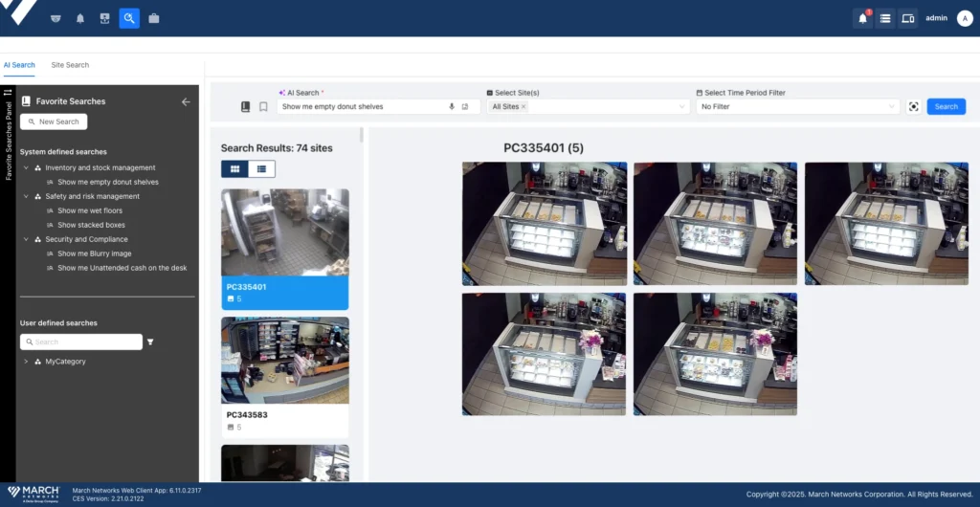980x507 pixels.
Task: Click the New Search button
Action: 54,121
